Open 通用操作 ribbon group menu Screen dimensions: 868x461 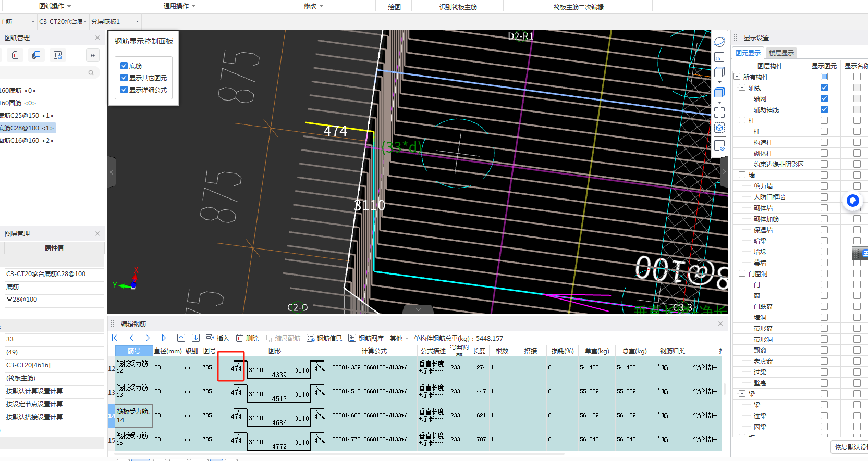pyautogui.click(x=179, y=6)
